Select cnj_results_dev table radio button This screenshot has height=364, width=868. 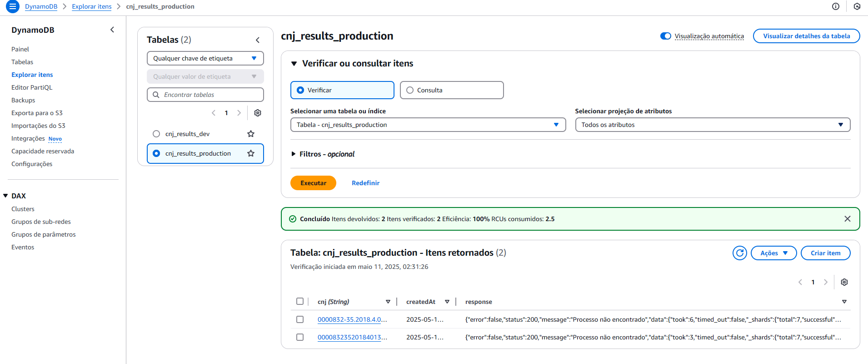(156, 134)
